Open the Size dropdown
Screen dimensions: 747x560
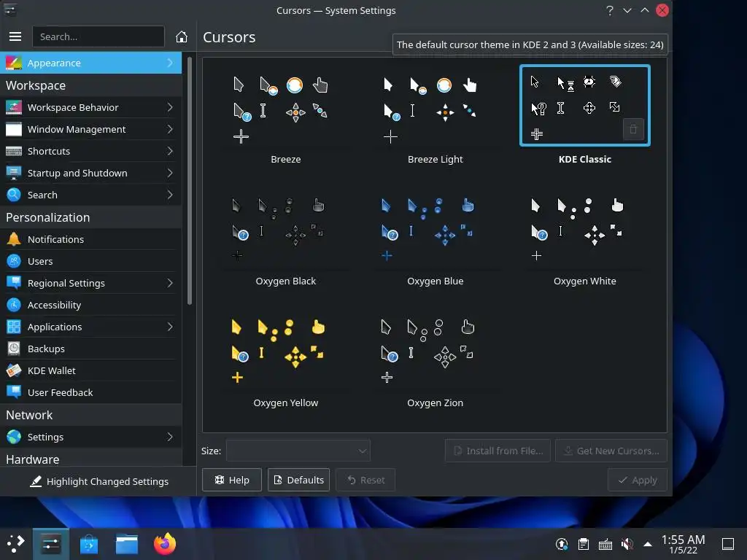pyautogui.click(x=298, y=451)
